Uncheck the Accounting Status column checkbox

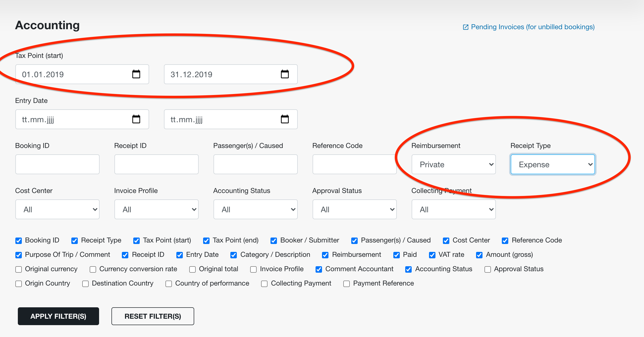(x=408, y=269)
